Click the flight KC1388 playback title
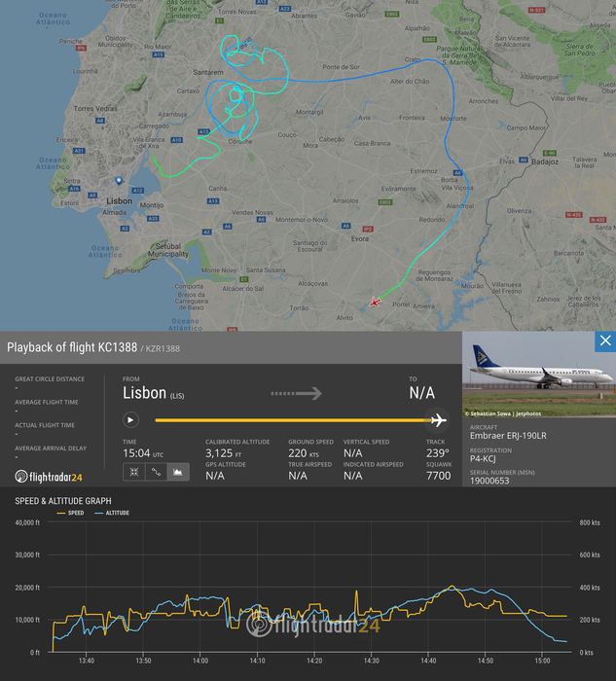The width and height of the screenshot is (616, 681). [x=72, y=347]
